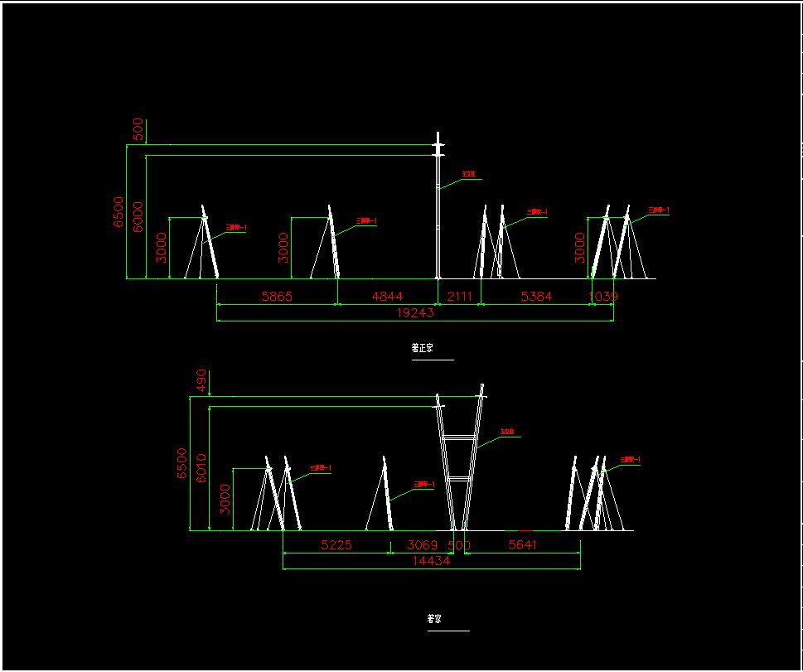Image resolution: width=803 pixels, height=672 pixels.
Task: Click the lower view title text at bottom
Action: 433,619
